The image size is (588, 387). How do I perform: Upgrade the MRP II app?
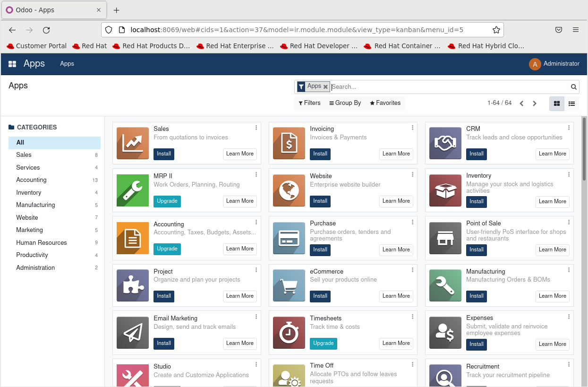click(x=167, y=201)
